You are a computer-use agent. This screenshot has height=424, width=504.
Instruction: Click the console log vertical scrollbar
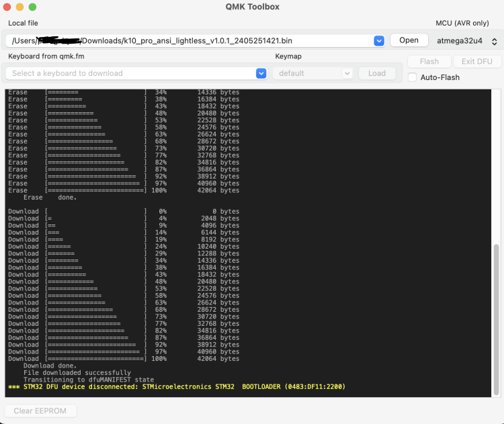[x=497, y=316]
